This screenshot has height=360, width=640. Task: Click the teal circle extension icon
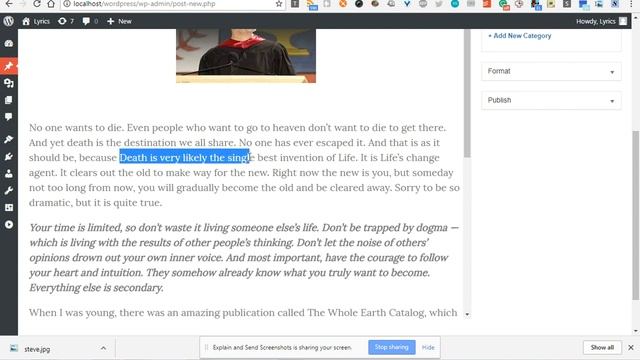tap(455, 4)
